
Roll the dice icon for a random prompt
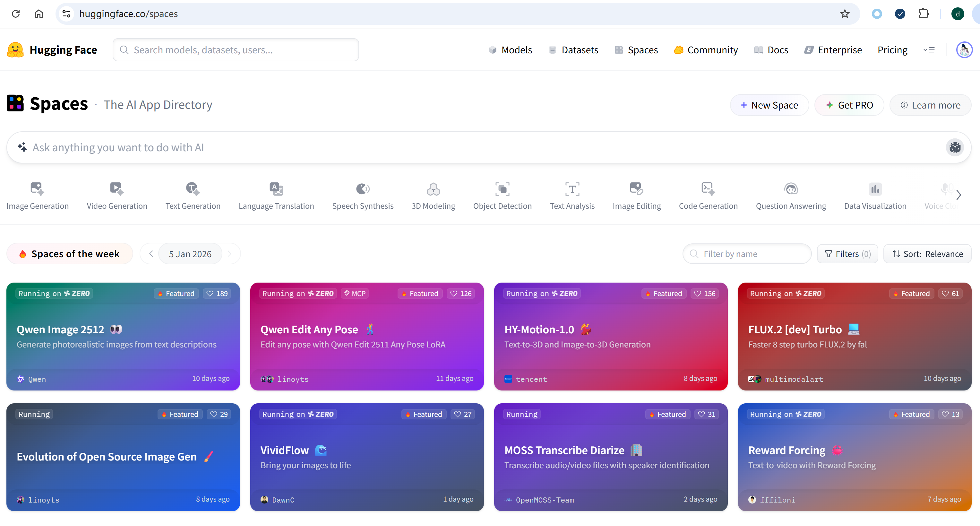[955, 147]
